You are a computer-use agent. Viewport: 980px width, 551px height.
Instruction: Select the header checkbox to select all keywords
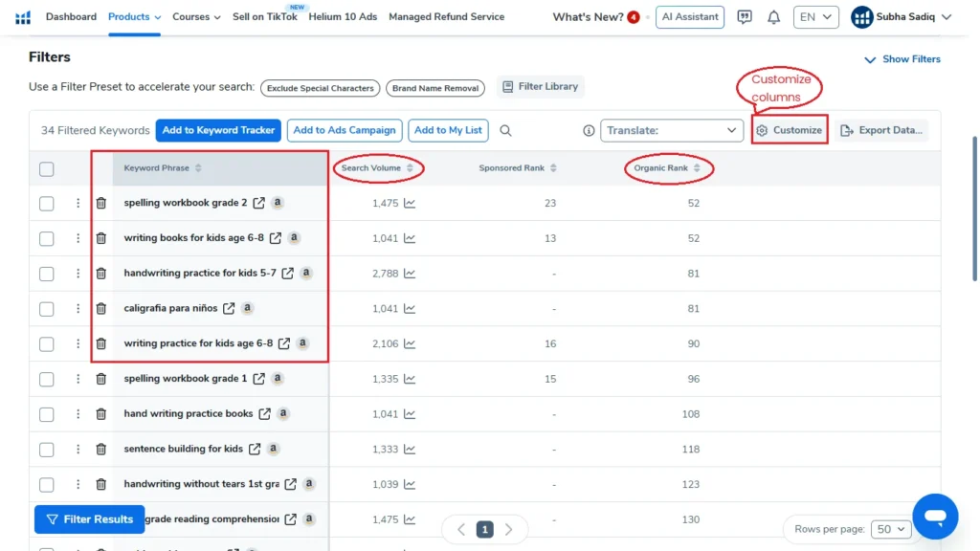pos(46,168)
